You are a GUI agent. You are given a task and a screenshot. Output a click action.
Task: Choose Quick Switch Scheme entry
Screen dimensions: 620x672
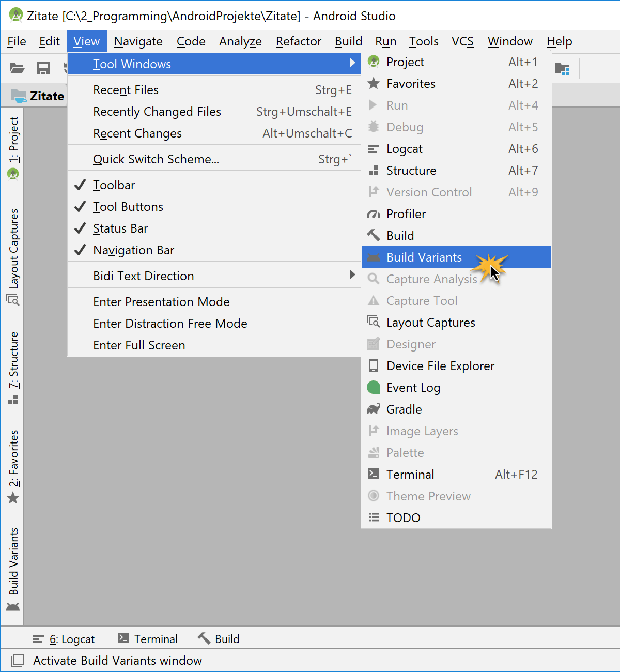click(214, 159)
